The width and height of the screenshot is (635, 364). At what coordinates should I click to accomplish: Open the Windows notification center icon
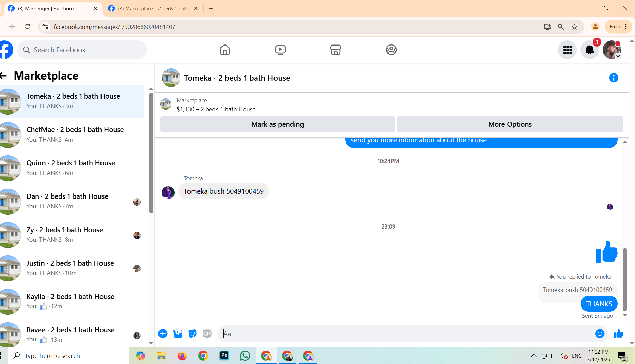[622, 356]
